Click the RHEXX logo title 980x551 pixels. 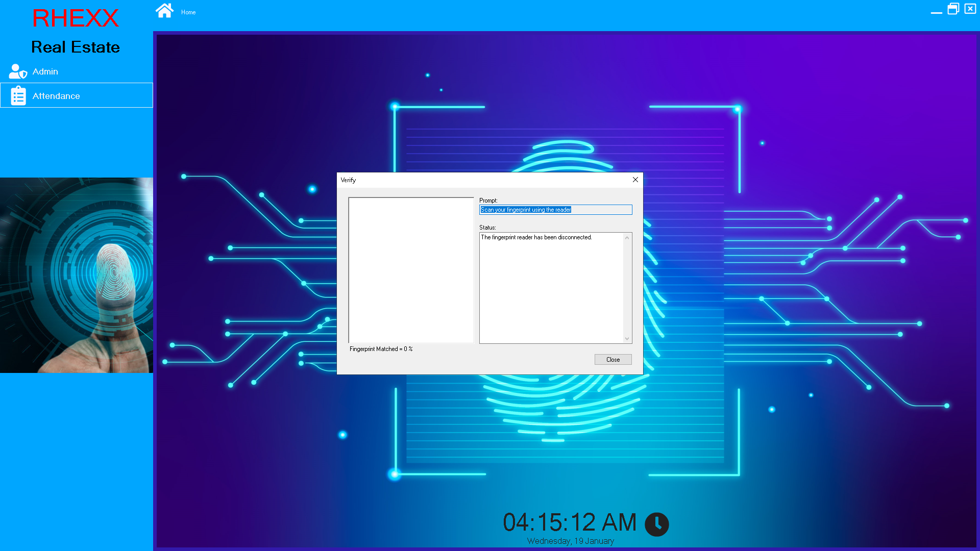click(x=76, y=18)
